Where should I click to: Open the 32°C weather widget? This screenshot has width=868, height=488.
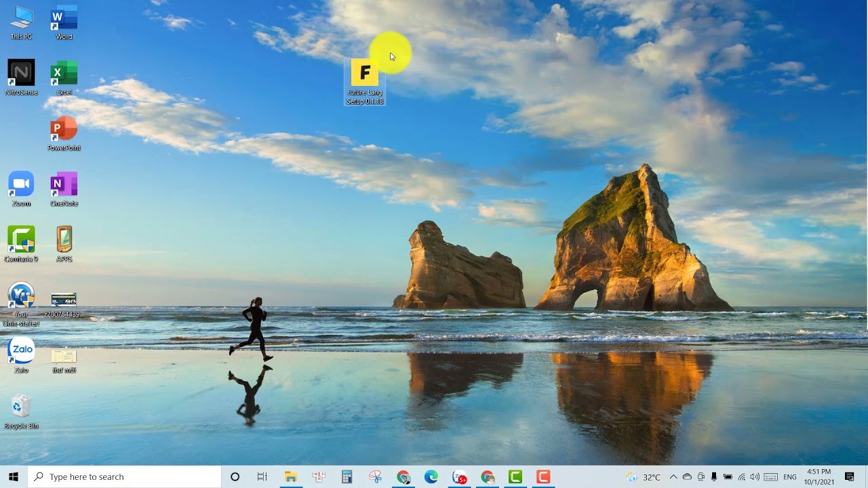(x=643, y=477)
